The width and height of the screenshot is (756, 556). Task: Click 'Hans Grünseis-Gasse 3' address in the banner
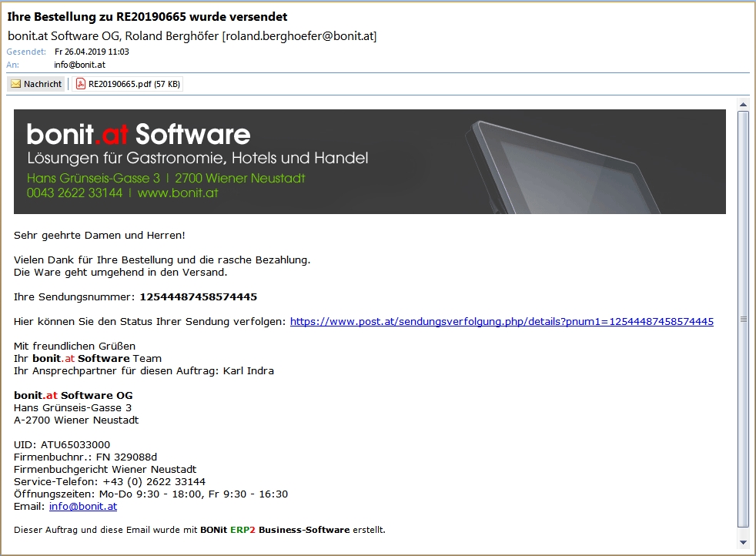[93, 179]
